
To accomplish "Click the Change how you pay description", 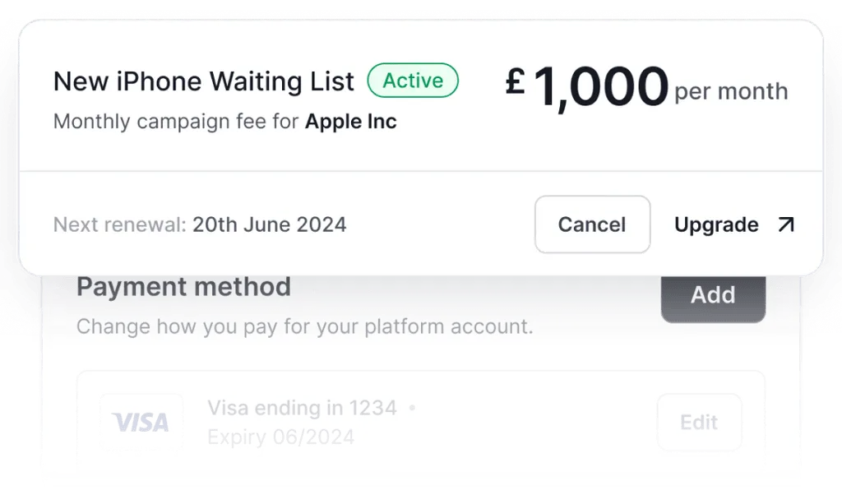I will (x=304, y=326).
